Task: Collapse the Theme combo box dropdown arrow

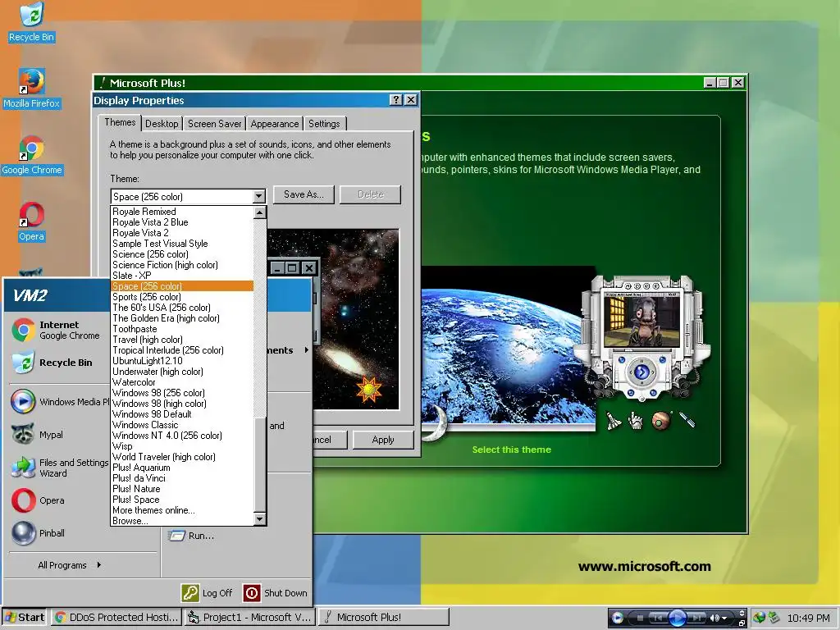Action: click(x=258, y=197)
